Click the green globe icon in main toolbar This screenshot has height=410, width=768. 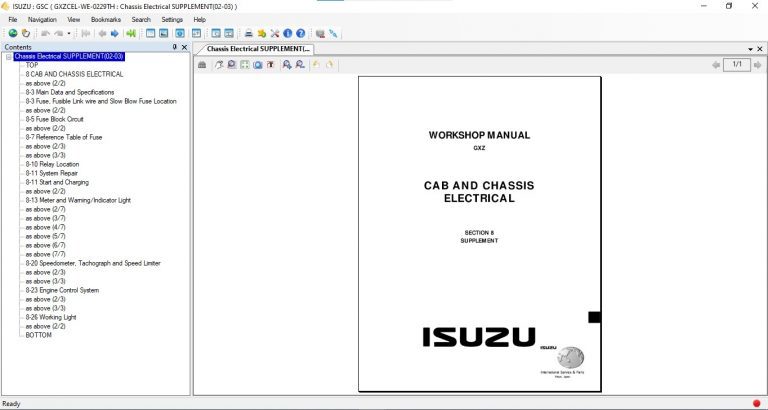[x=13, y=33]
